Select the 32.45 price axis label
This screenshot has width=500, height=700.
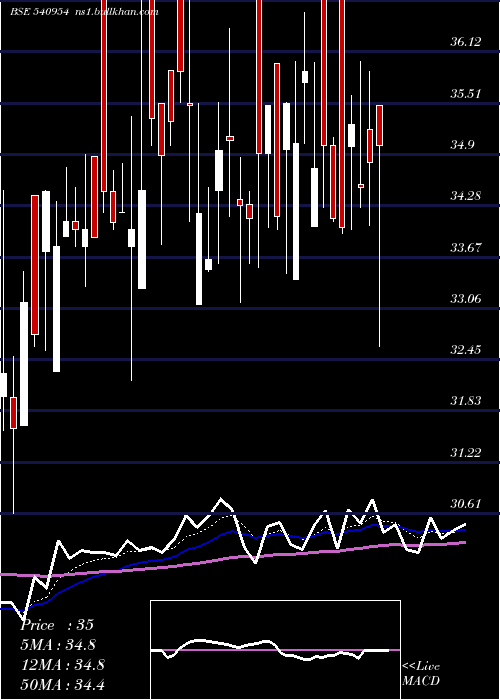point(466,349)
